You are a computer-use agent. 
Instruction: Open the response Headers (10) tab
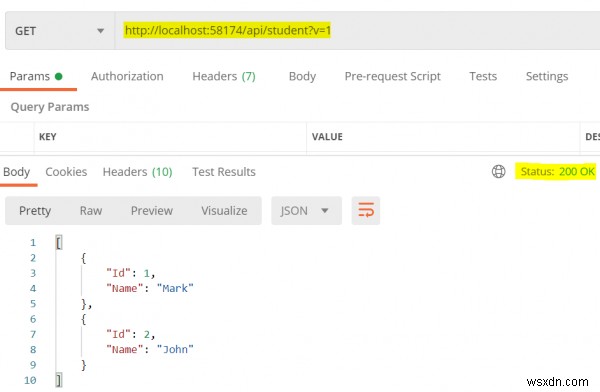137,172
